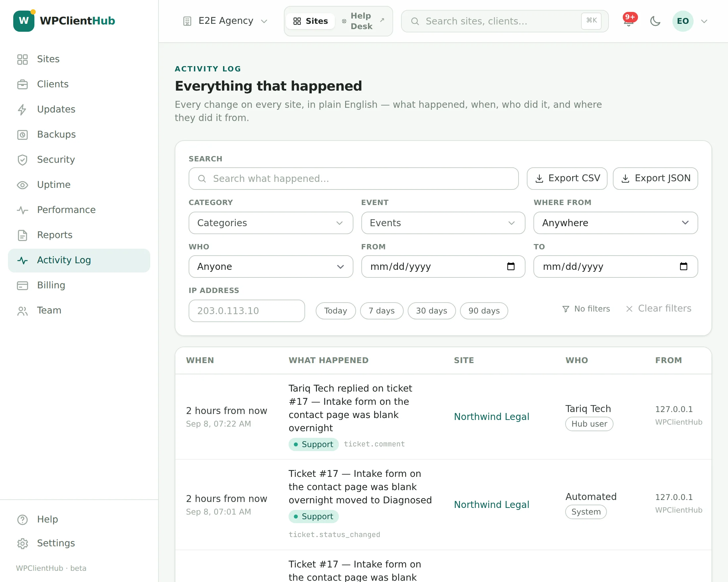Open the To date calendar picker icon
Screen dimensions: 728x582
[x=683, y=267]
